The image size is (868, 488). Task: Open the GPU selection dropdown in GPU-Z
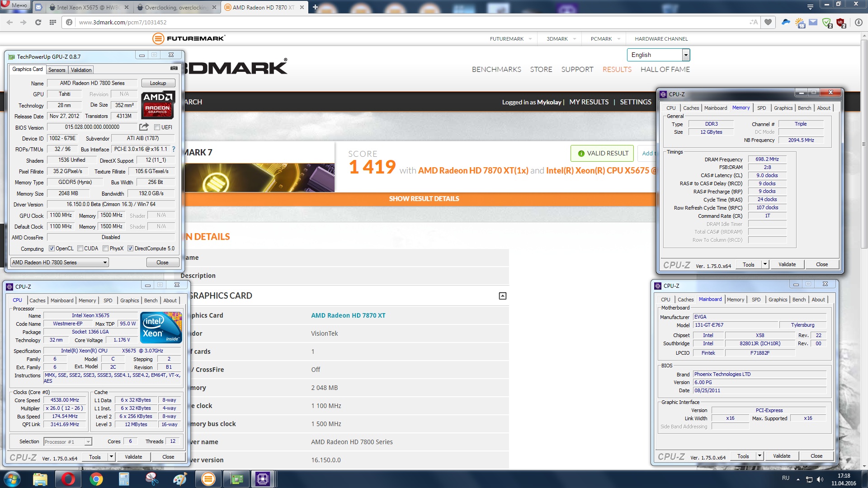tap(59, 263)
